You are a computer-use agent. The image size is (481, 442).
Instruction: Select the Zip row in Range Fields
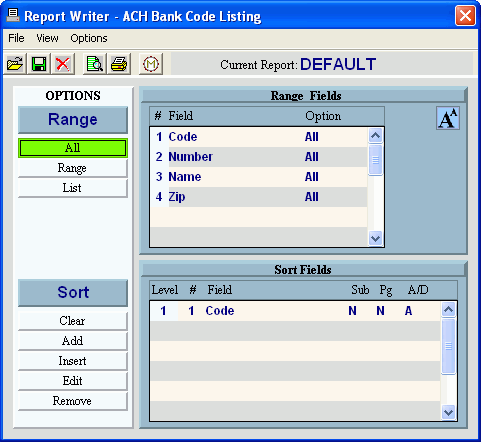[x=259, y=197]
